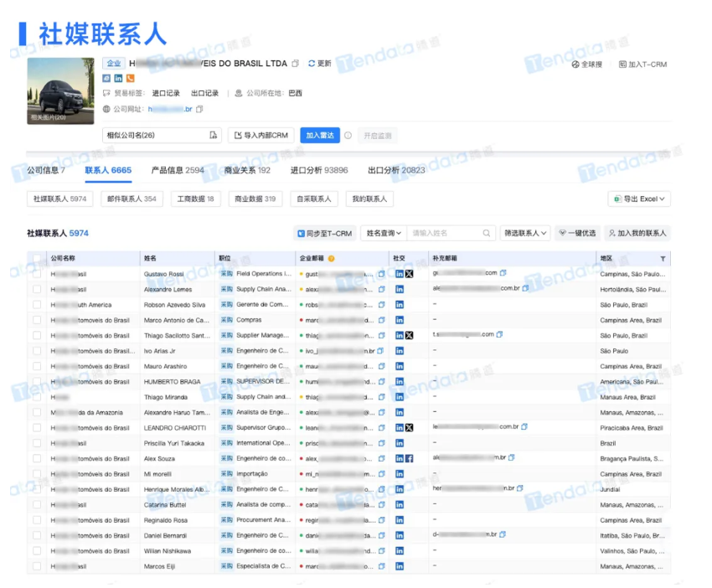
Task: Expand the 姓名查询 dropdown
Action: (384, 233)
